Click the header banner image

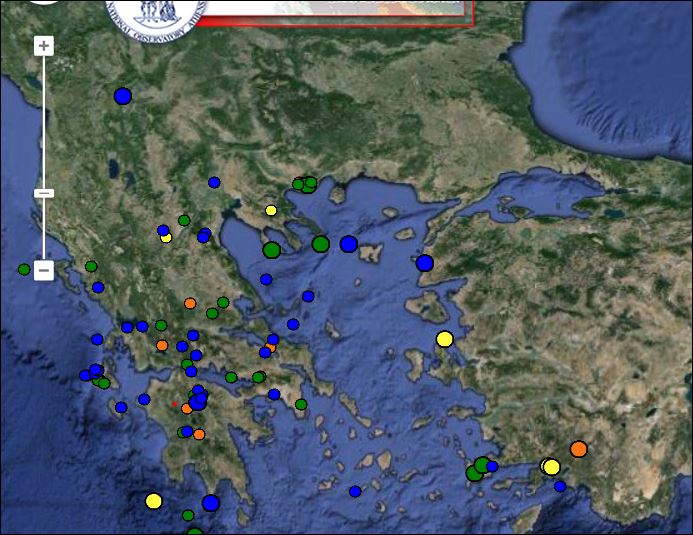336,11
